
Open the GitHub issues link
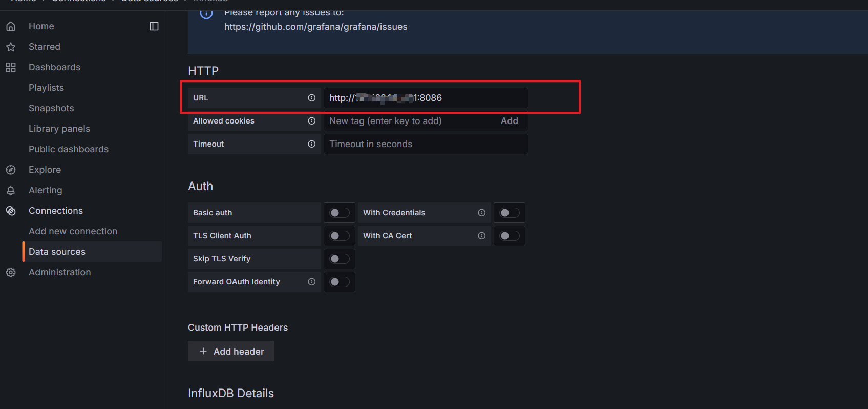(315, 27)
